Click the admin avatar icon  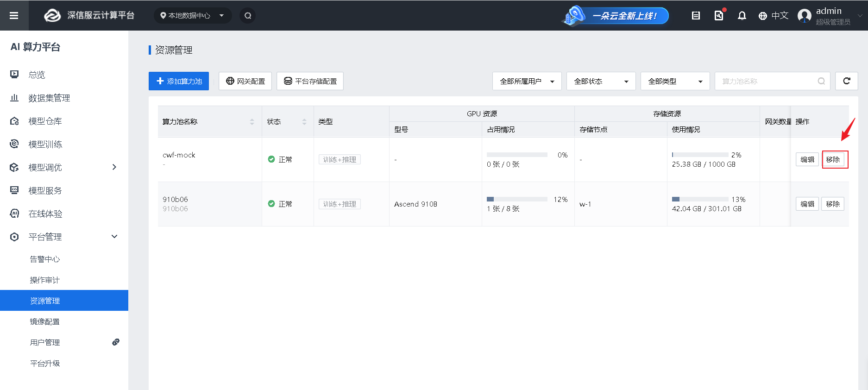click(805, 16)
